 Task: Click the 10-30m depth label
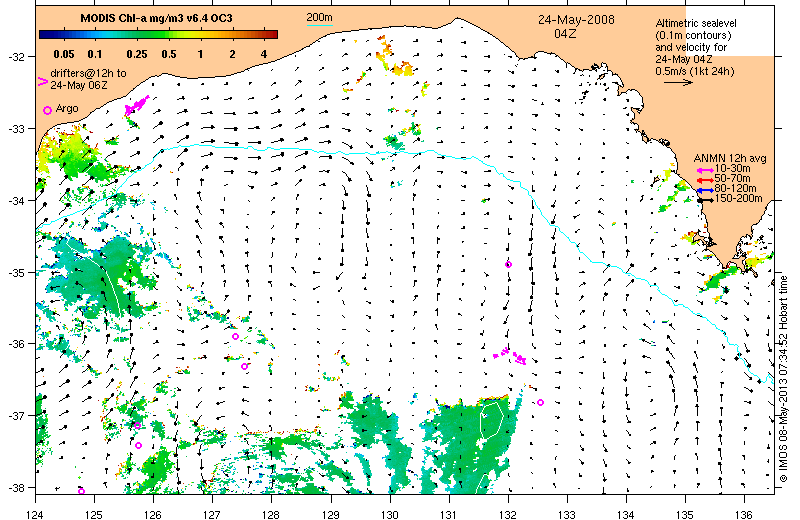(732, 168)
